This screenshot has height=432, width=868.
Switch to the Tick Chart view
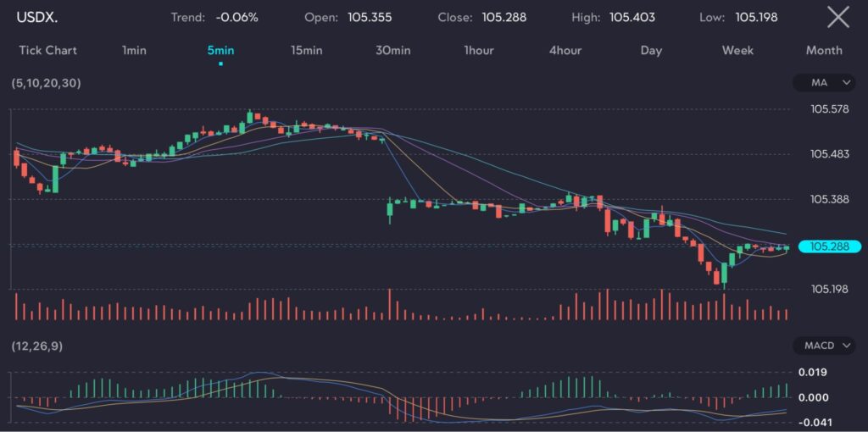(47, 50)
